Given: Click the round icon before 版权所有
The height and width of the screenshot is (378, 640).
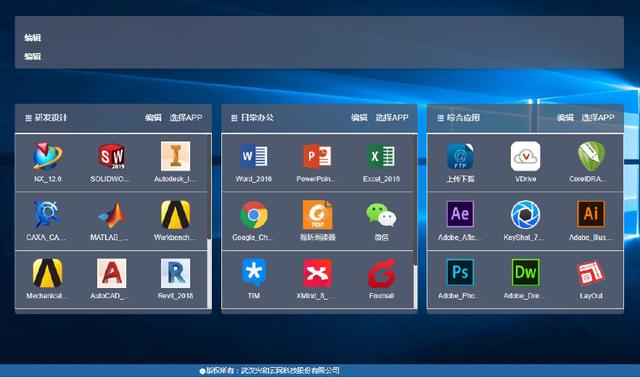Looking at the screenshot, I should (x=202, y=371).
